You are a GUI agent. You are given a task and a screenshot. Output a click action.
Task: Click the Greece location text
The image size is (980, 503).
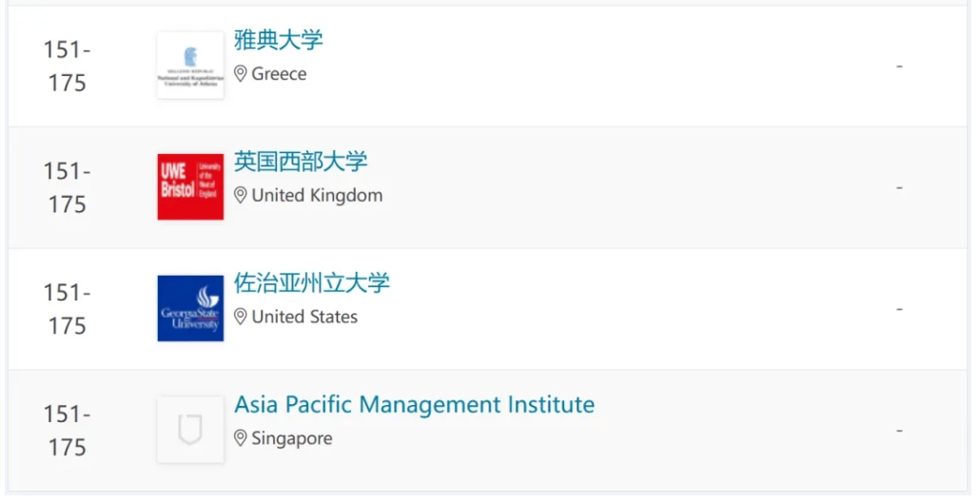(279, 74)
